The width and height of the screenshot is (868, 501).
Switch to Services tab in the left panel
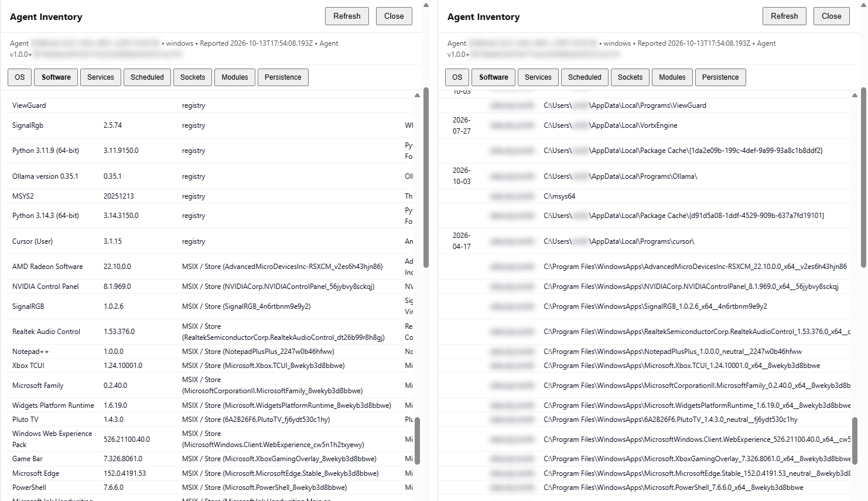(101, 77)
